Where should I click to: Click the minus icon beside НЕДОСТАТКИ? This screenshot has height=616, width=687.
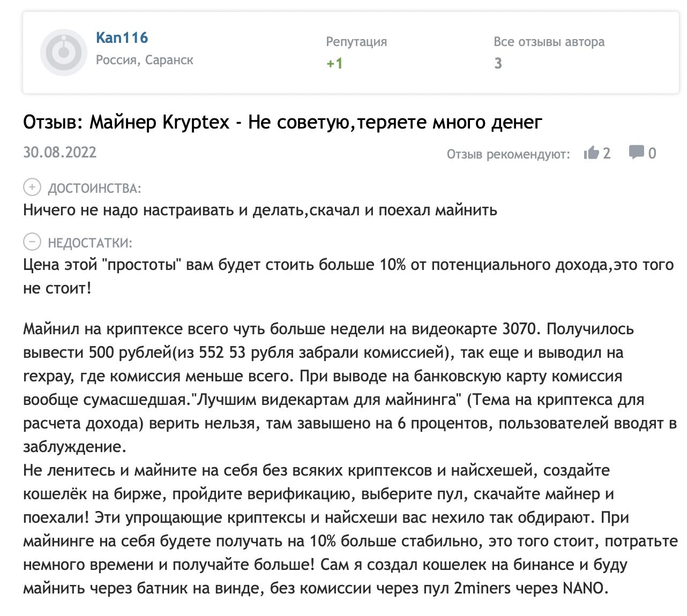pos(32,242)
